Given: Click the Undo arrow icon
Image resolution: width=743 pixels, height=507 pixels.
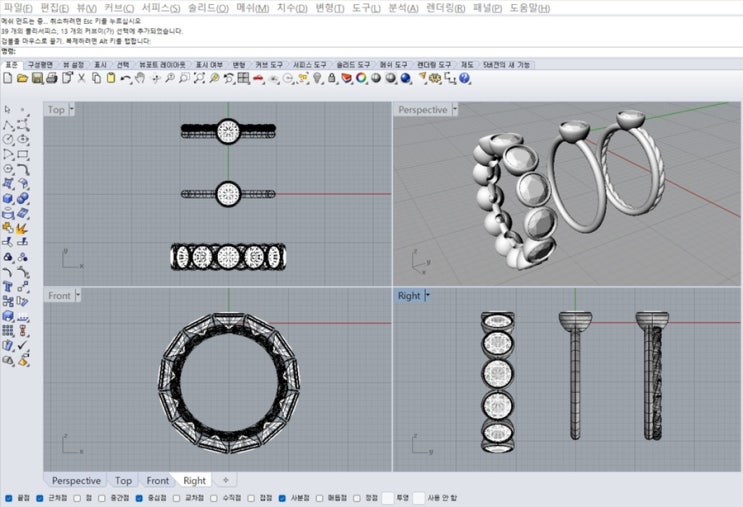Looking at the screenshot, I should (126, 78).
